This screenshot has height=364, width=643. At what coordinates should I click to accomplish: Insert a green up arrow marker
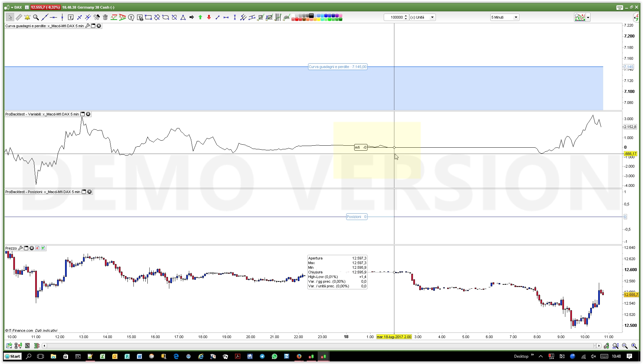coord(200,17)
